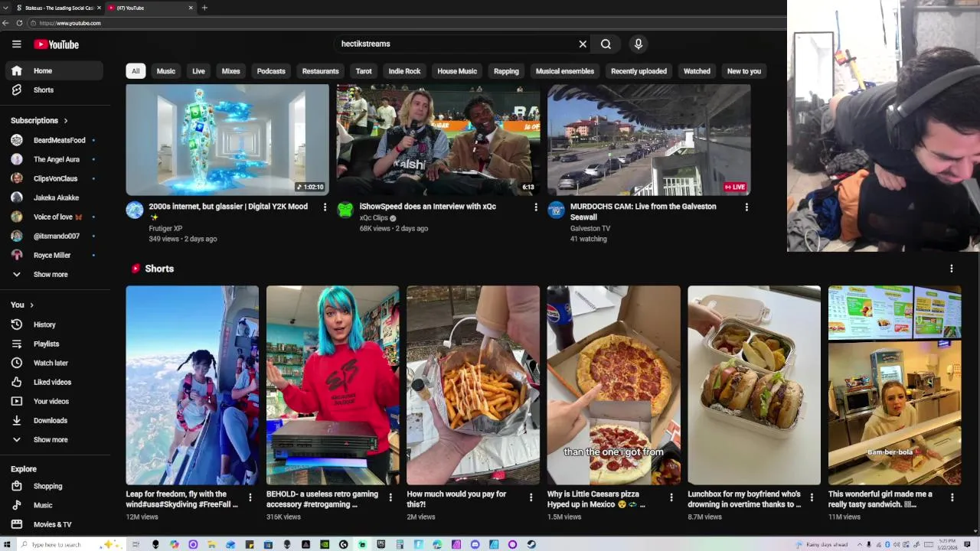Open xQc Clips channel link
980x551 pixels.
coord(374,218)
